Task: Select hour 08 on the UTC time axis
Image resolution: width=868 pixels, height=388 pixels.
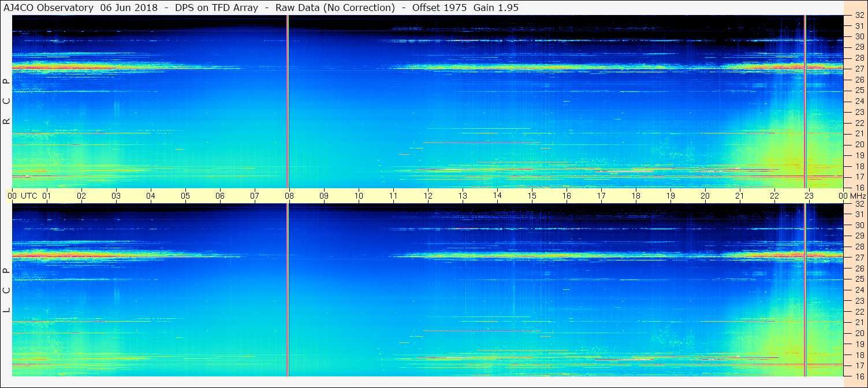Action: click(289, 196)
